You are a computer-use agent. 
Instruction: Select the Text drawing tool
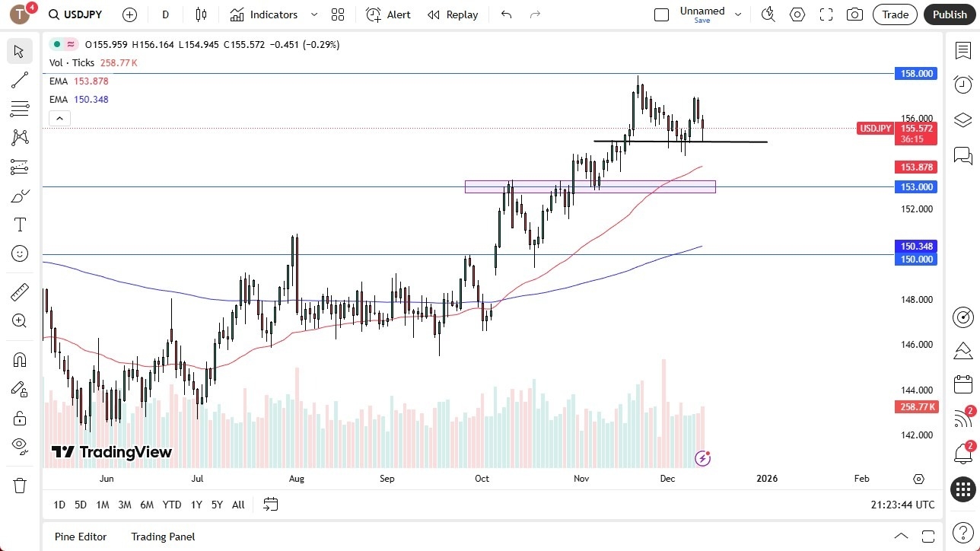19,224
